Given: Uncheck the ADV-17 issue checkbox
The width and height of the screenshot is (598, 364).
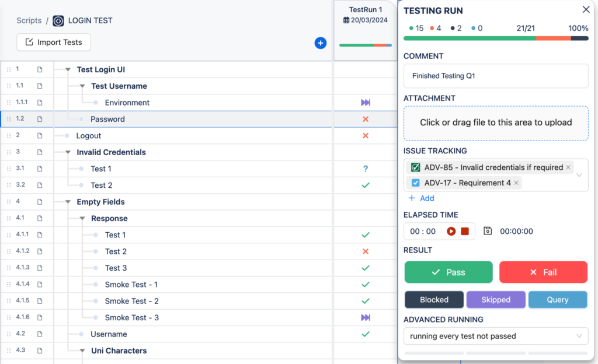Looking at the screenshot, I should (415, 182).
